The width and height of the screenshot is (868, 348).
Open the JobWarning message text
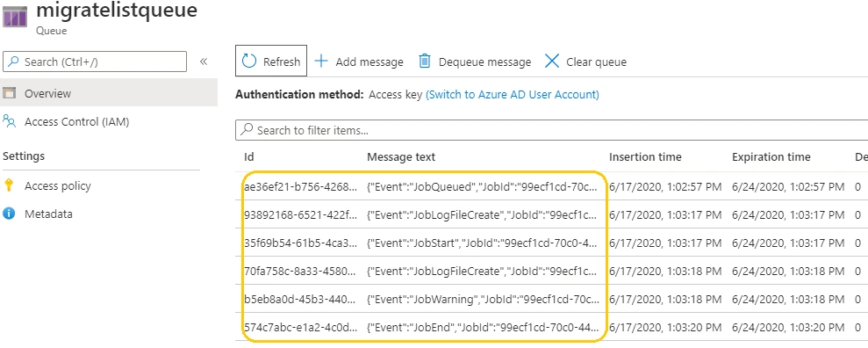[x=483, y=300]
